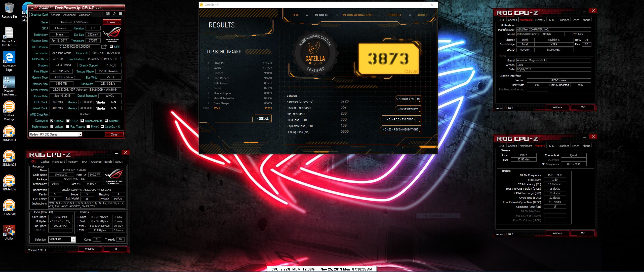Viewport: 644px width, 272px height.
Task: Click DRAM Frequency value 1501.3 MHz
Action: point(555,175)
